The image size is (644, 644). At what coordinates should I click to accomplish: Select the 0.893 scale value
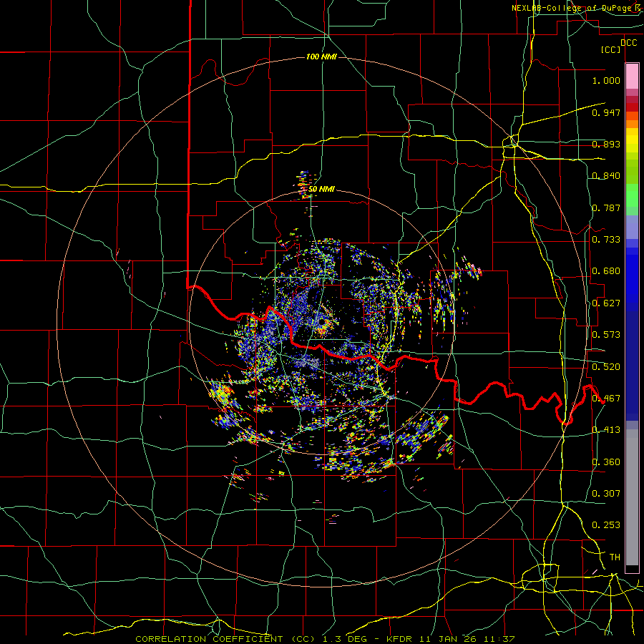[606, 144]
